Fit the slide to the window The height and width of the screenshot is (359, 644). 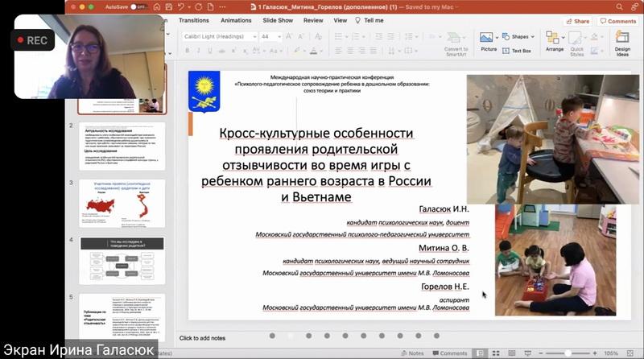(x=630, y=353)
